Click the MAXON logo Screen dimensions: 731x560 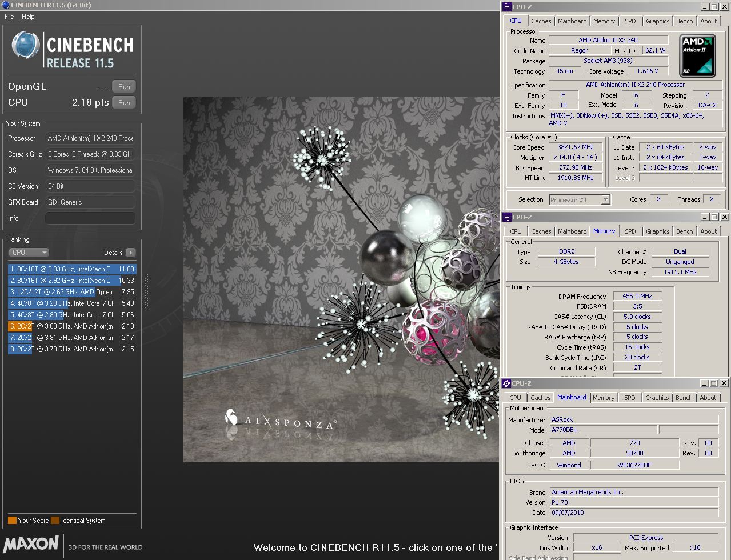coord(31,543)
